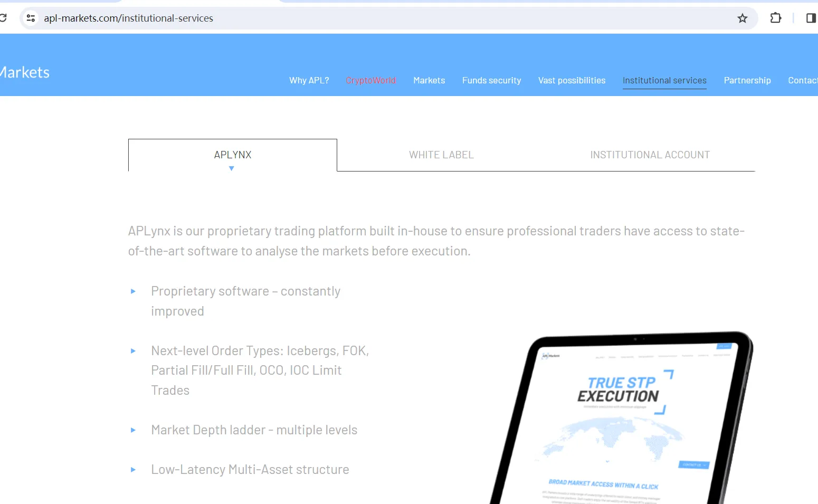The height and width of the screenshot is (504, 818).
Task: Toggle the browser side panel icon
Action: tap(811, 18)
